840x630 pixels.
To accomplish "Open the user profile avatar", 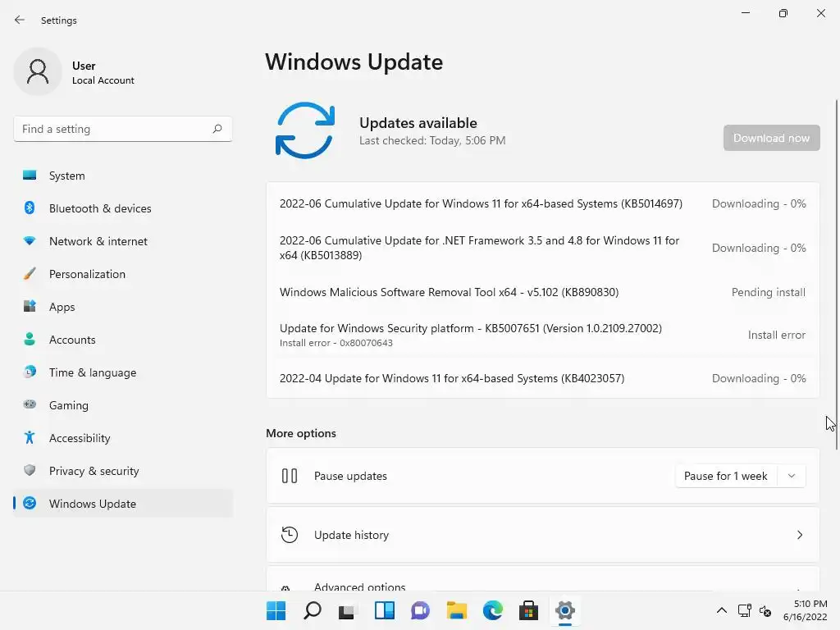I will pos(38,71).
